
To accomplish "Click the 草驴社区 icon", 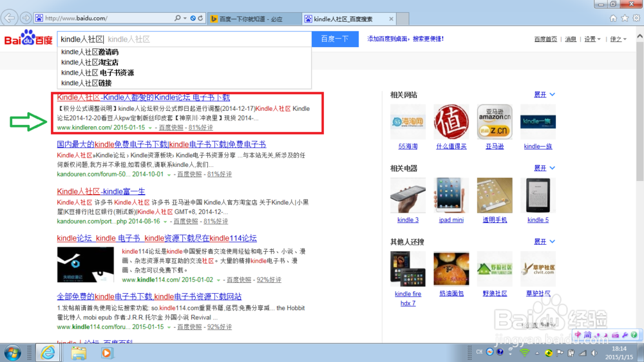I will click(538, 269).
